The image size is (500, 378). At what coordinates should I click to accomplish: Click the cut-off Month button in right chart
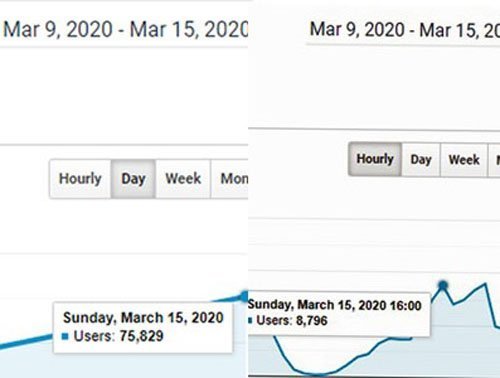coord(494,159)
